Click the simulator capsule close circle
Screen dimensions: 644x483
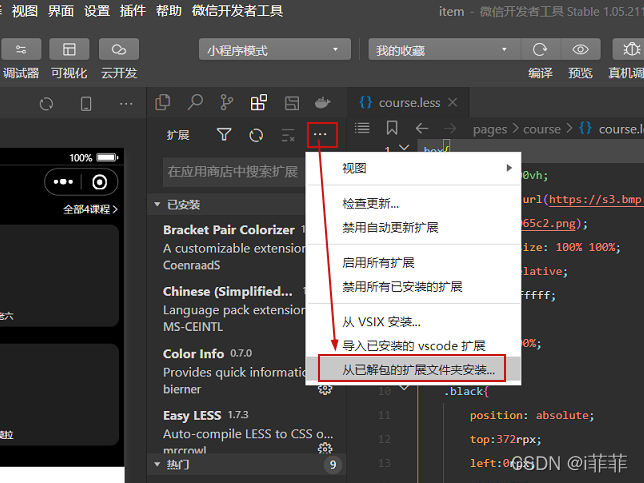[x=99, y=182]
